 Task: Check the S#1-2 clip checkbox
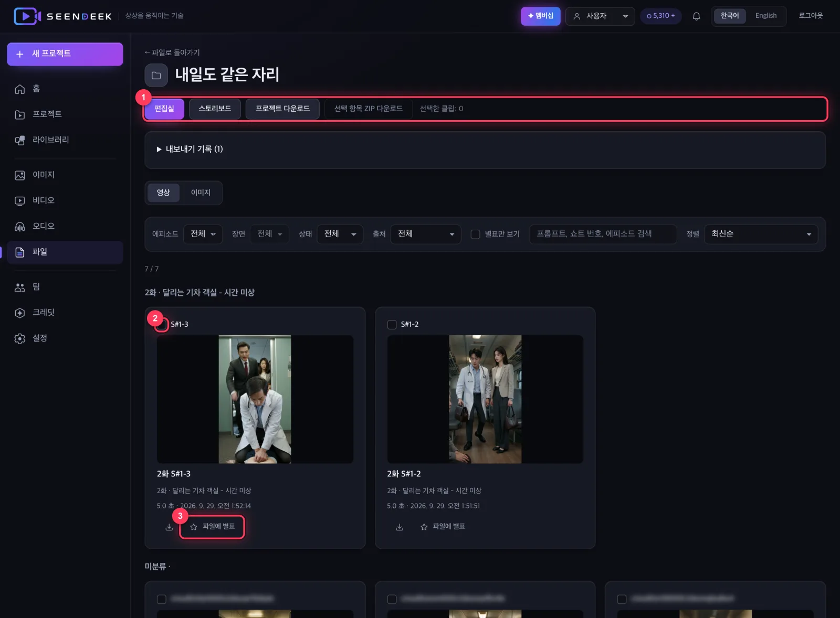(392, 325)
